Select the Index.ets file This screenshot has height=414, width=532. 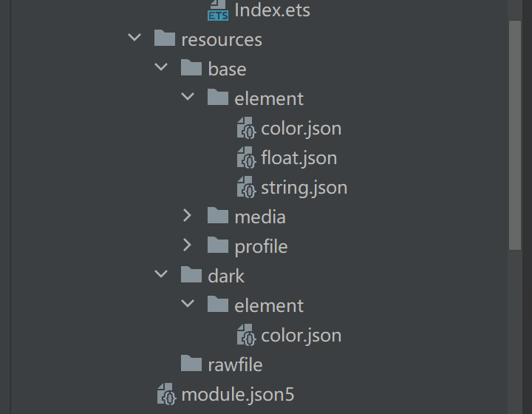click(x=272, y=10)
